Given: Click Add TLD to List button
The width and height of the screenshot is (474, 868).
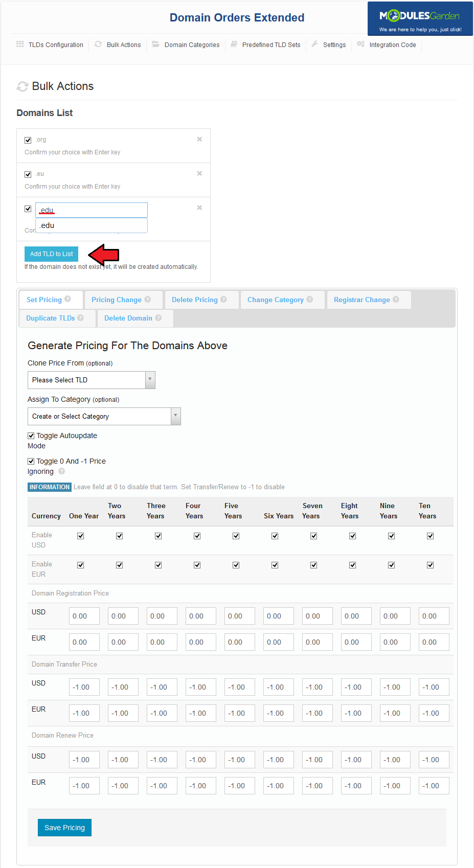Looking at the screenshot, I should 51,254.
